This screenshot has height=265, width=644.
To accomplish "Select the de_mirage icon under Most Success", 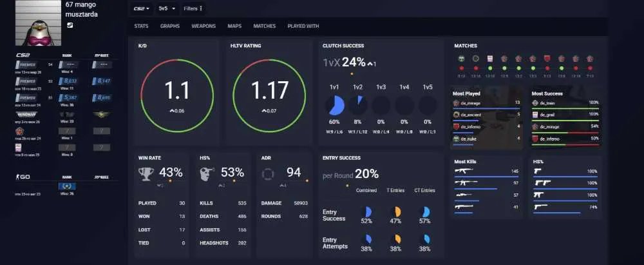I will click(x=535, y=127).
